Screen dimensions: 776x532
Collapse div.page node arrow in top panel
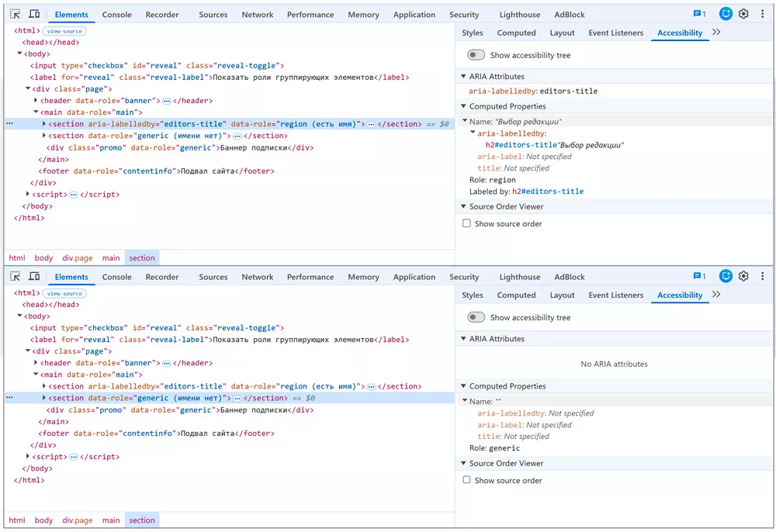tap(28, 89)
